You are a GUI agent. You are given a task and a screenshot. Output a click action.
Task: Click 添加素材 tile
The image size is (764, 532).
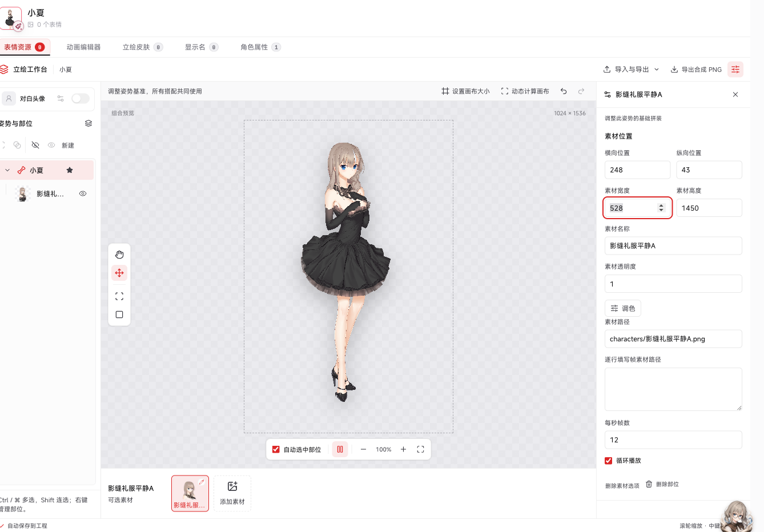(232, 493)
